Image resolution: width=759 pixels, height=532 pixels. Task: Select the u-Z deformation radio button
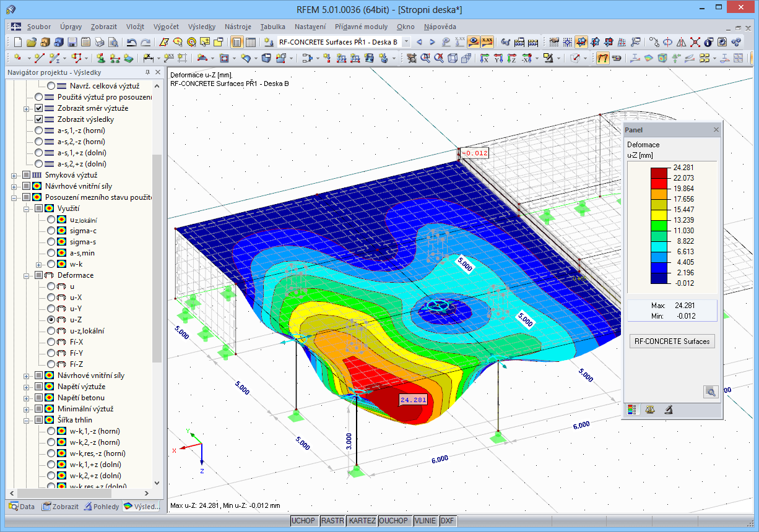(51, 320)
